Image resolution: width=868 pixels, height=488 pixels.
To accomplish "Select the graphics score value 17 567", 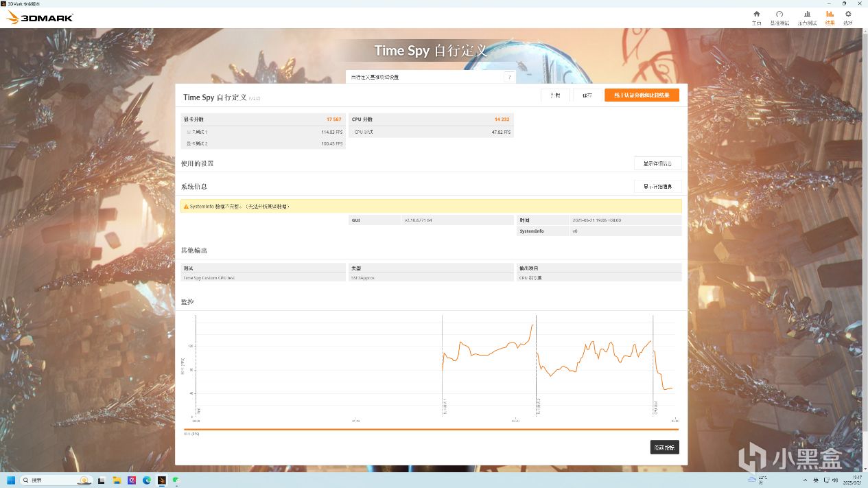I will [333, 119].
